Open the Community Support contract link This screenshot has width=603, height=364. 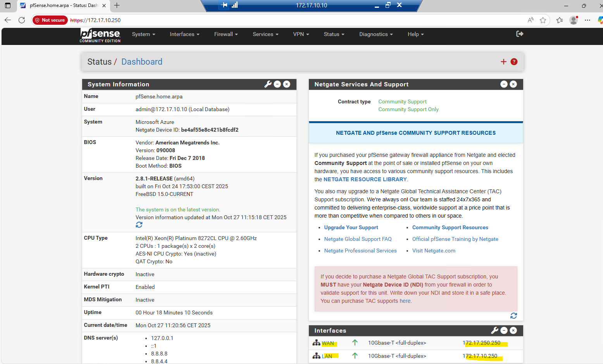pos(402,101)
